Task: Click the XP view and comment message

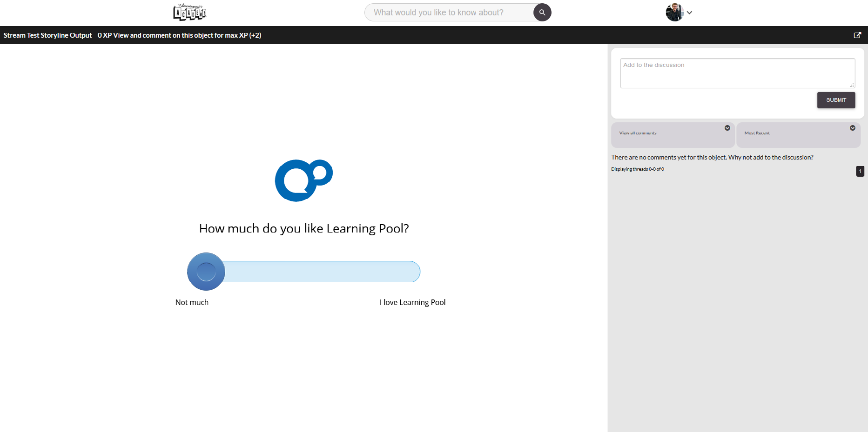Action: (179, 35)
